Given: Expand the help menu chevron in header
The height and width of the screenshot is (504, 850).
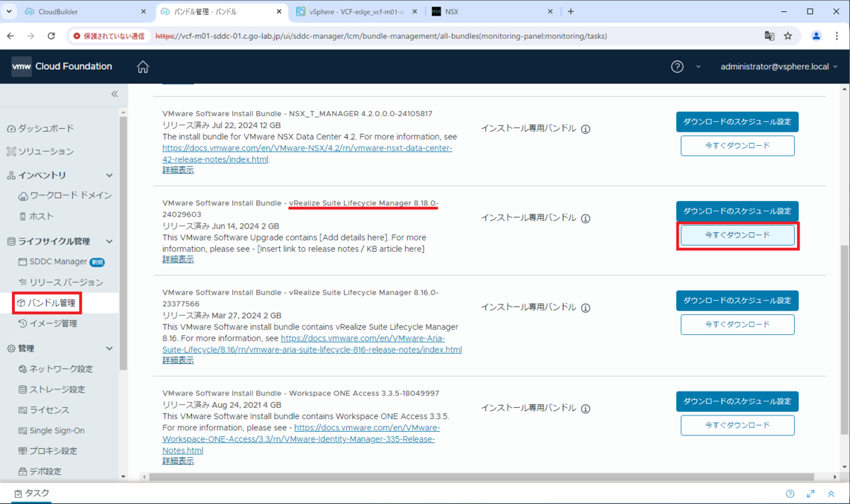Looking at the screenshot, I should [x=698, y=67].
